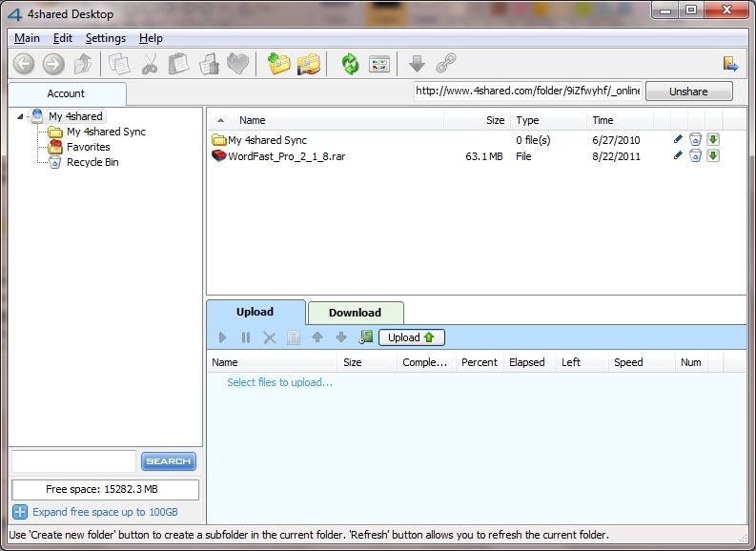Image resolution: width=756 pixels, height=551 pixels.
Task: Add to Favorites with the heart icon
Action: click(237, 64)
